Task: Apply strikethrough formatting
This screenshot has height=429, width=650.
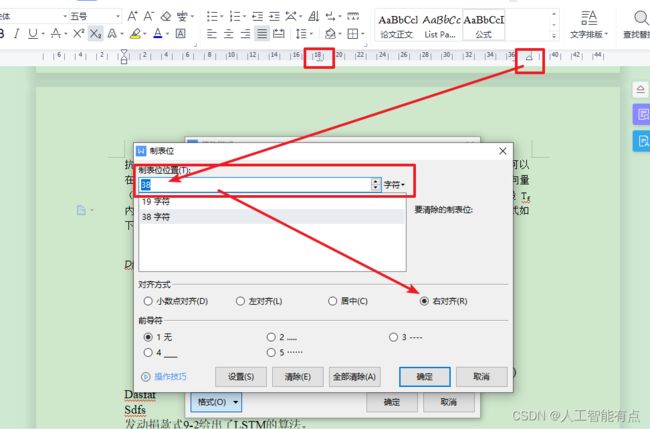Action: point(56,34)
